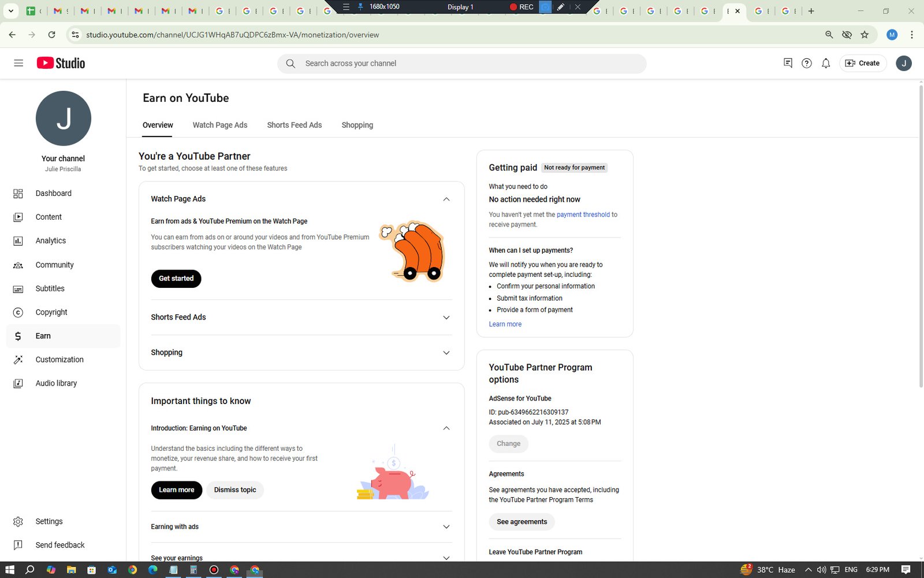Collapse the Watch Page Ads section
The height and width of the screenshot is (578, 924).
point(446,199)
